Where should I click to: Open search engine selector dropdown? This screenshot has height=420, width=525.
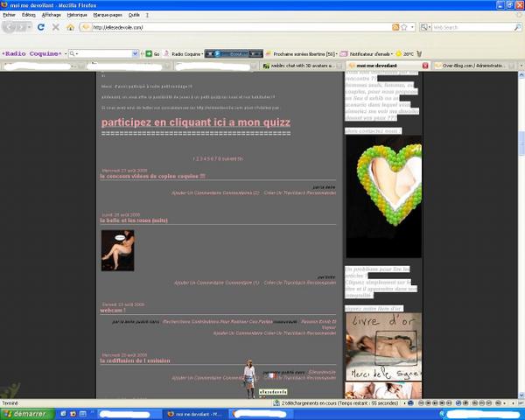click(x=425, y=27)
